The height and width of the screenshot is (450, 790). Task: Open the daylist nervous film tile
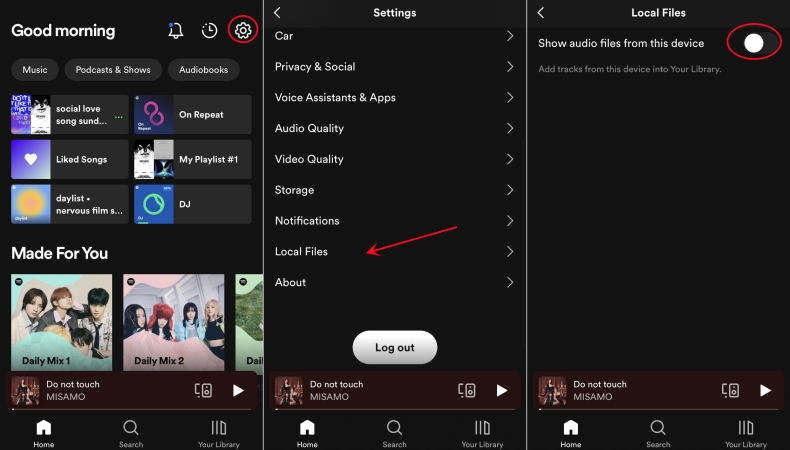(70, 204)
